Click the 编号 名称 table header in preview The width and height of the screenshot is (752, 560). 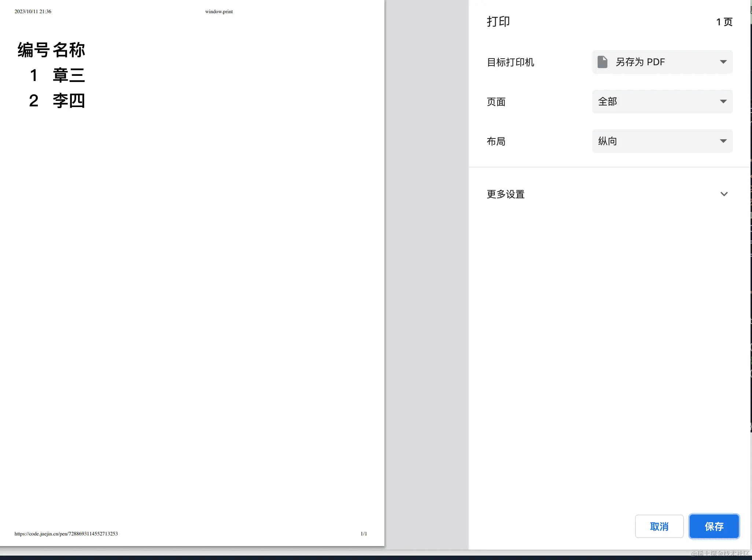coord(51,50)
